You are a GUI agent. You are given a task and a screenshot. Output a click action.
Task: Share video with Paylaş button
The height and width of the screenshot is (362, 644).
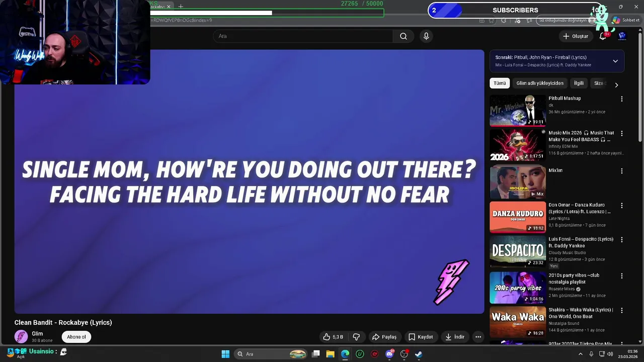point(385,337)
